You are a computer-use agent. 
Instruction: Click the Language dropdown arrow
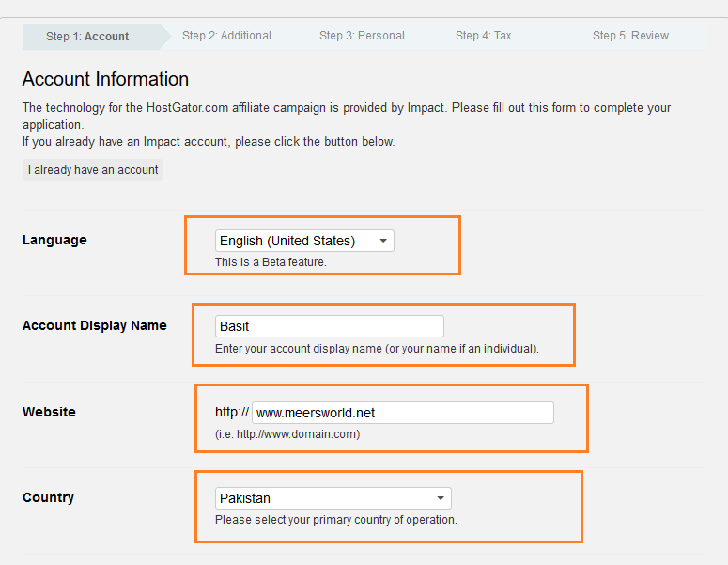pyautogui.click(x=383, y=241)
